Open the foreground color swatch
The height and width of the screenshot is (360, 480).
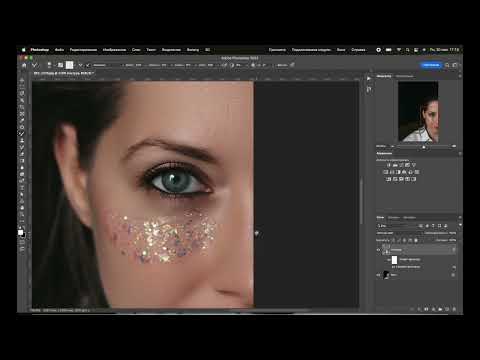(20, 232)
